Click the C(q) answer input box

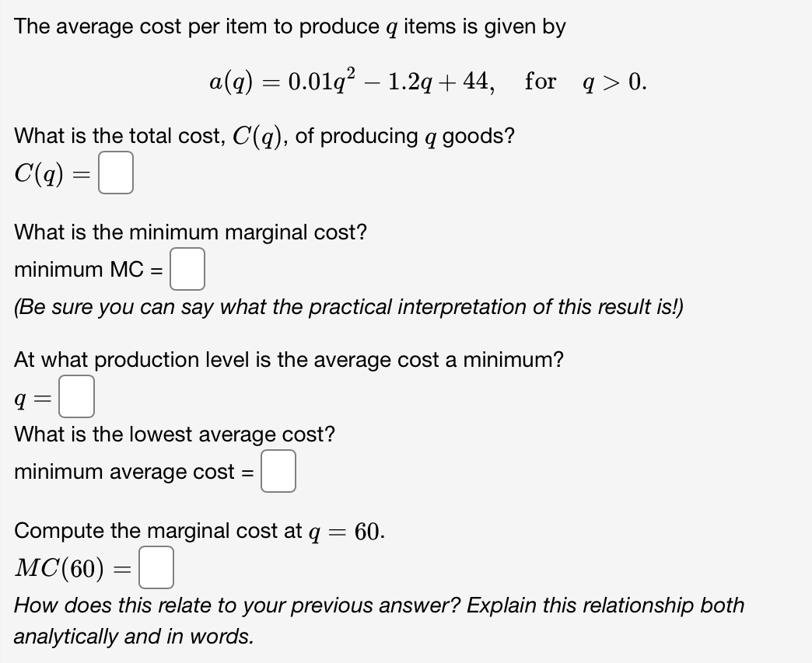(x=115, y=173)
